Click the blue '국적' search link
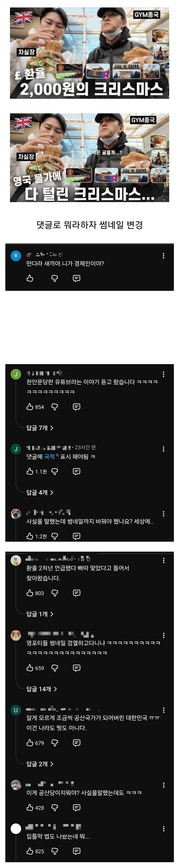The image size is (179, 868). point(49,457)
